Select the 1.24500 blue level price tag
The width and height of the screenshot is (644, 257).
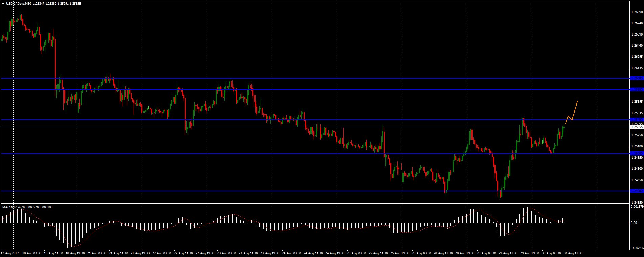click(637, 191)
